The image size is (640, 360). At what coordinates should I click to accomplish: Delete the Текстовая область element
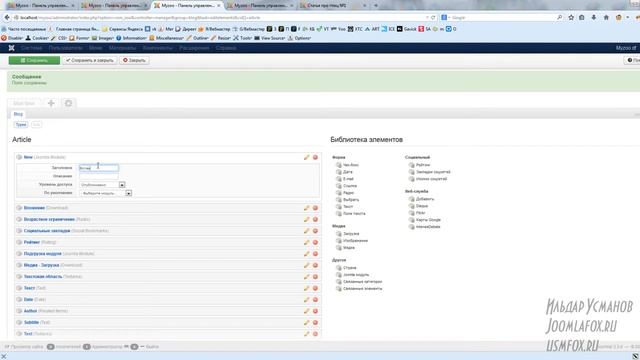tap(315, 276)
